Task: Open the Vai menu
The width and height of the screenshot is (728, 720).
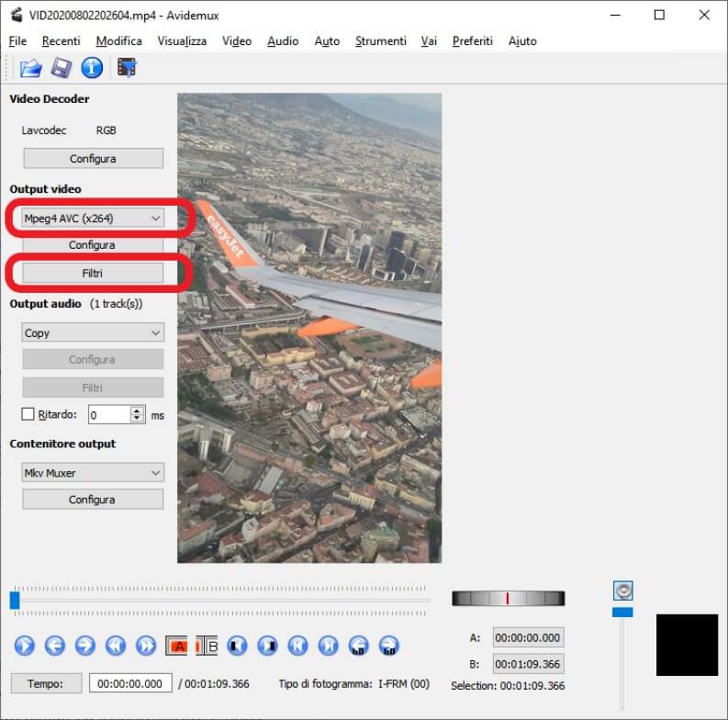Action: pyautogui.click(x=429, y=41)
